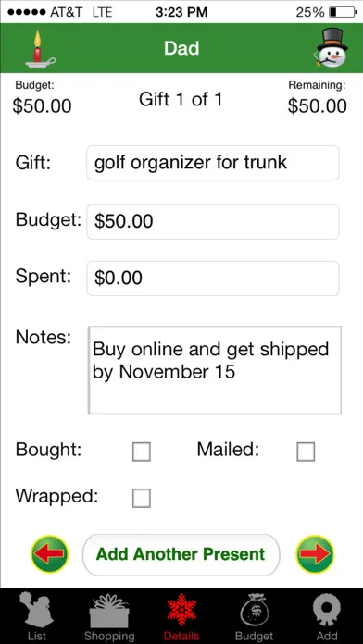This screenshot has width=363, height=644.
Task: Edit the Gift name field
Action: pyautogui.click(x=213, y=163)
